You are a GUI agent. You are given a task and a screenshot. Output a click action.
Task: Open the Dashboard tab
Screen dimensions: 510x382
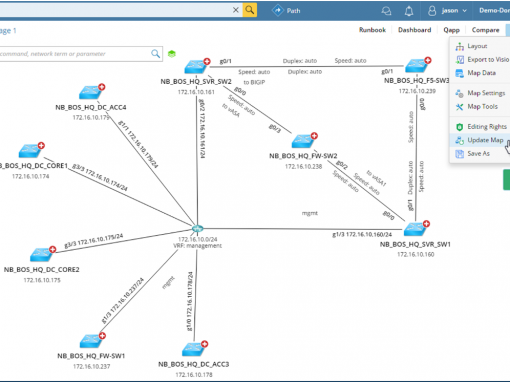pyautogui.click(x=414, y=30)
